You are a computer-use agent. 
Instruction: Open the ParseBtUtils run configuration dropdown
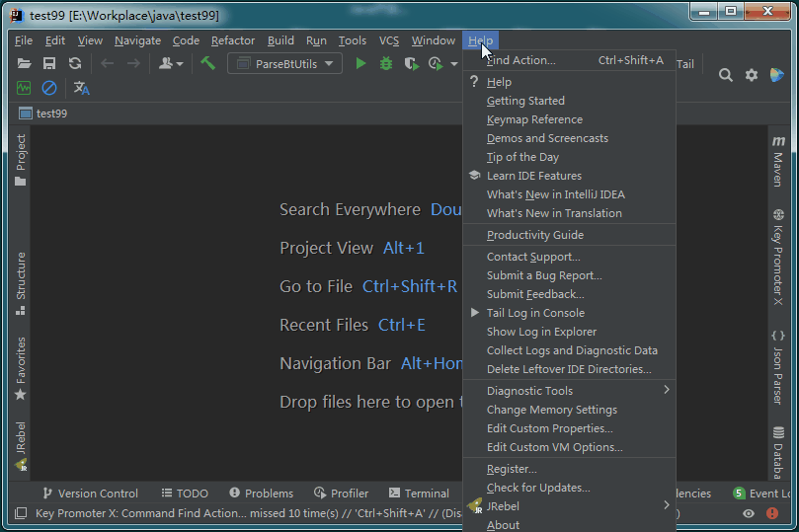click(284, 63)
